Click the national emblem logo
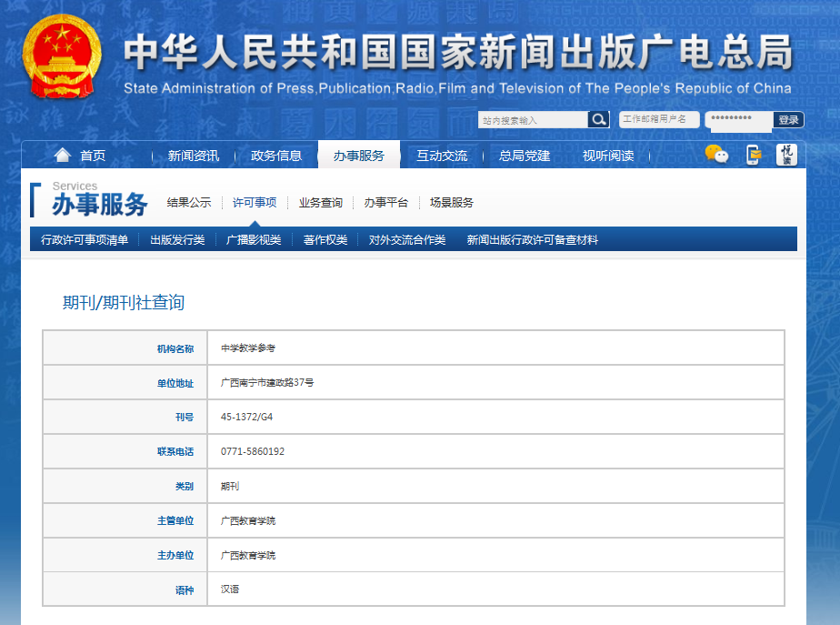 click(x=62, y=56)
